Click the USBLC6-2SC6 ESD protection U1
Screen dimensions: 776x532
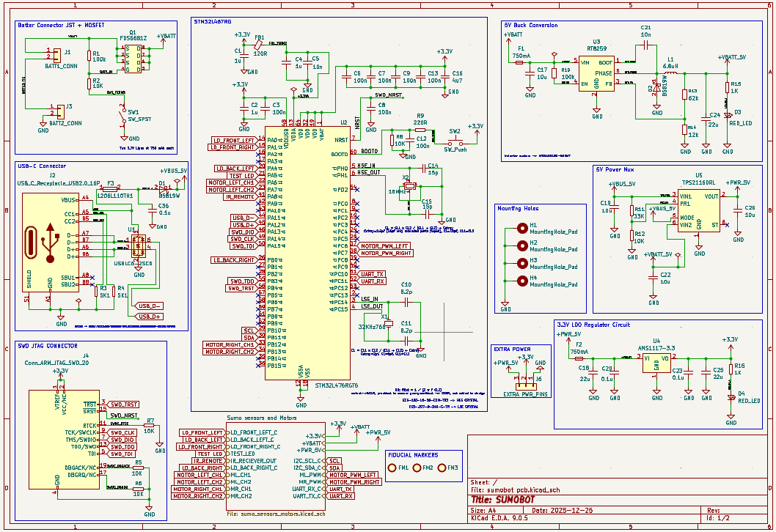coord(139,245)
